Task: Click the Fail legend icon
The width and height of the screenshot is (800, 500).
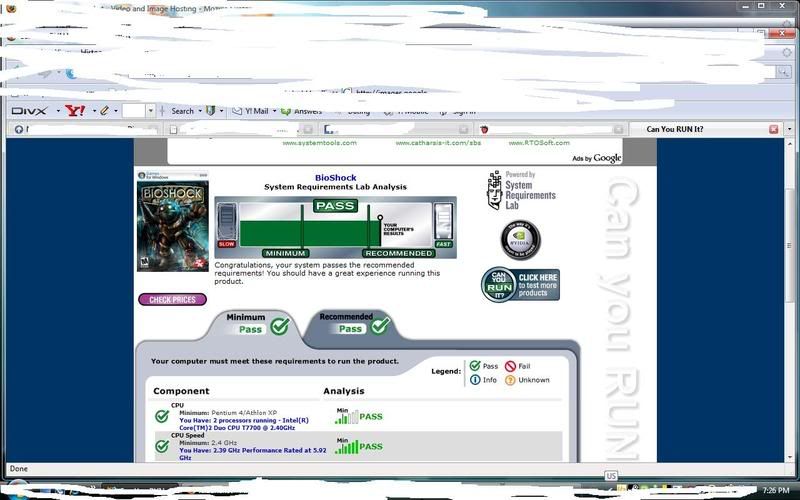Action: (x=510, y=366)
